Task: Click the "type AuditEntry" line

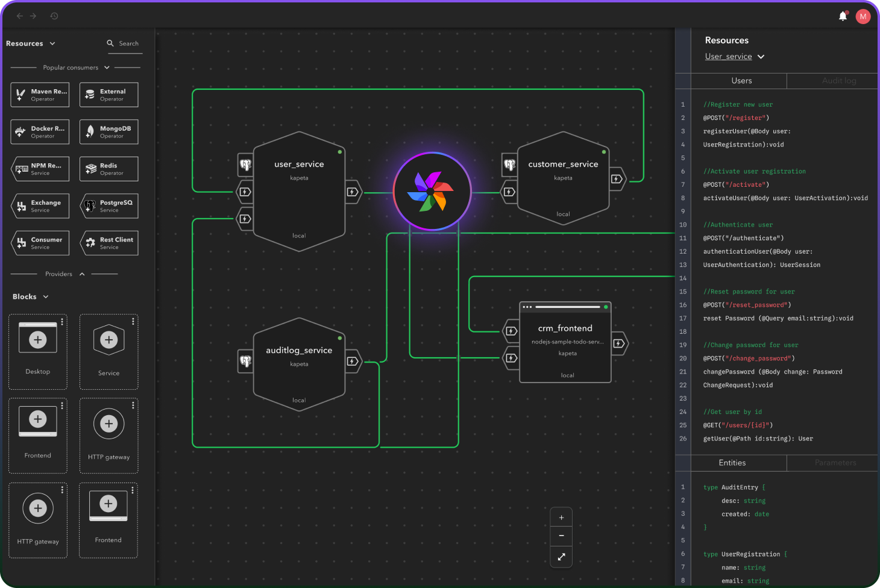Action: tap(734, 487)
